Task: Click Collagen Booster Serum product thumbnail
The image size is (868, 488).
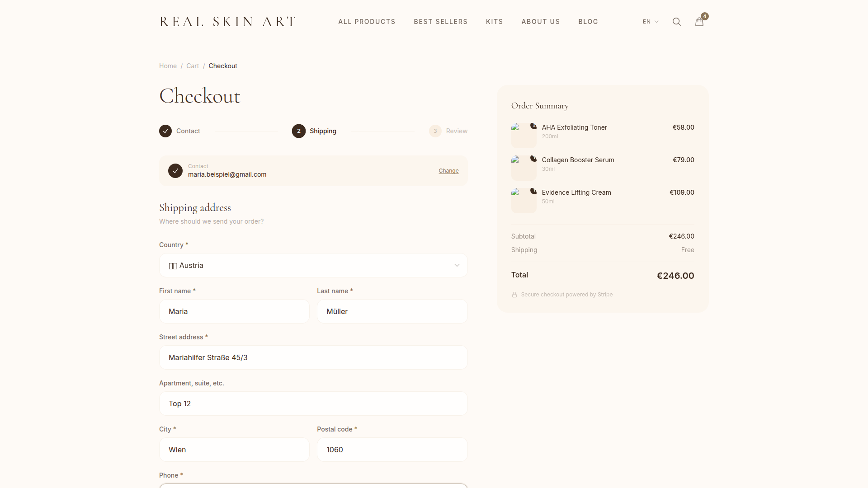Action: tap(524, 168)
